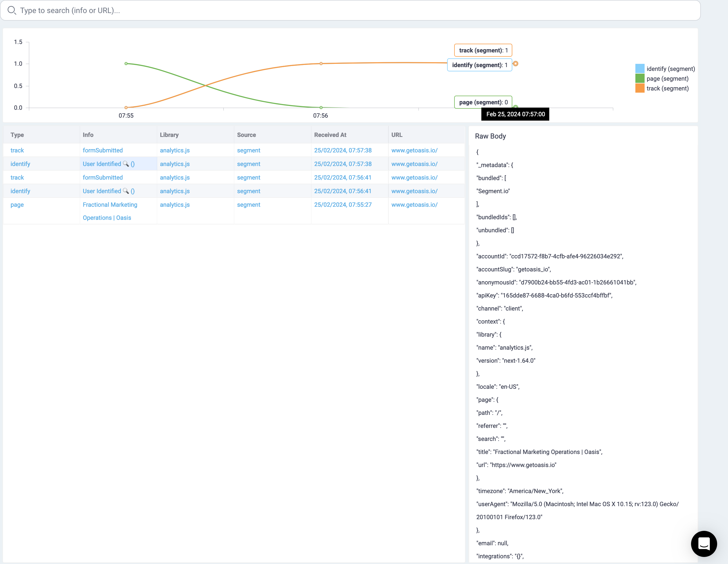Click magnifier icon in 07:56:41 identify row

tap(126, 191)
